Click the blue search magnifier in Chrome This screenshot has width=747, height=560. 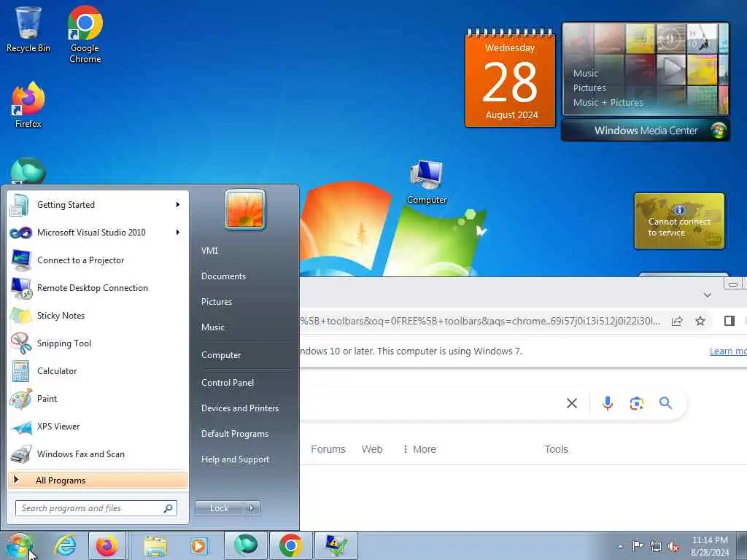665,403
